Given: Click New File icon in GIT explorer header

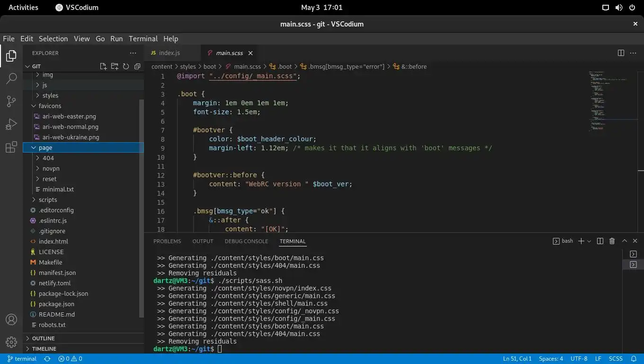Looking at the screenshot, I should 103,66.
